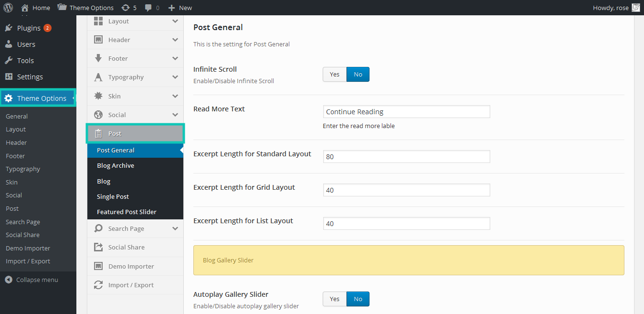Click the Post clipboard icon
Image resolution: width=644 pixels, height=314 pixels.
click(98, 134)
